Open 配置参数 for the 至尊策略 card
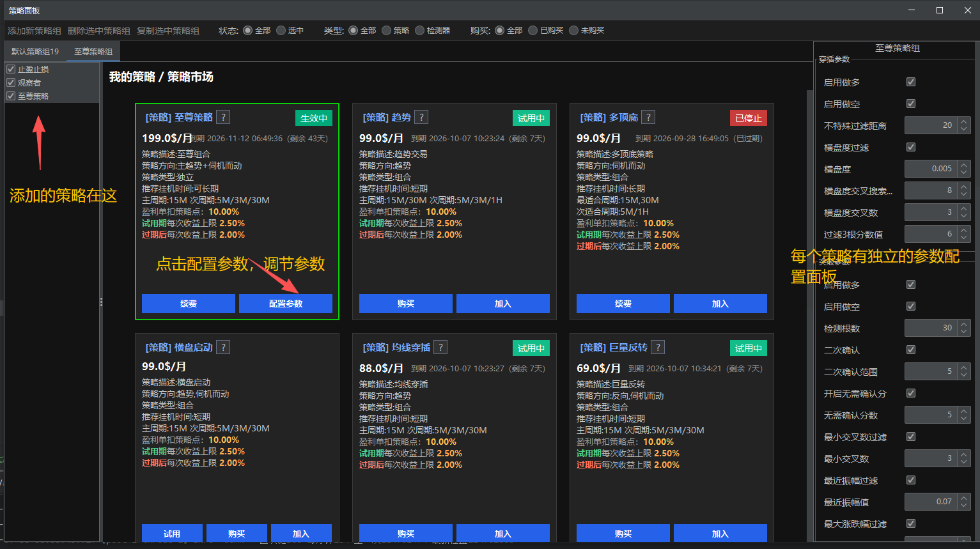Image resolution: width=980 pixels, height=549 pixels. pos(286,304)
